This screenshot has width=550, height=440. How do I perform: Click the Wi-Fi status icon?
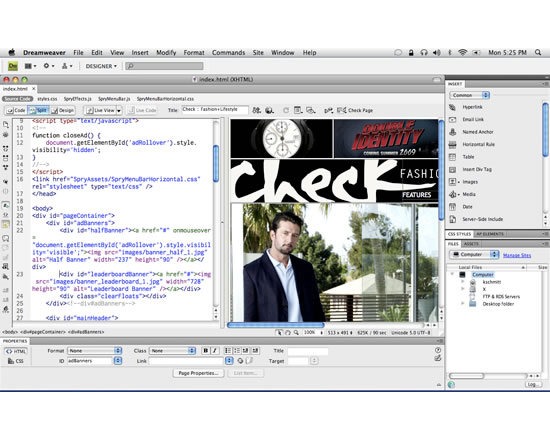463,52
